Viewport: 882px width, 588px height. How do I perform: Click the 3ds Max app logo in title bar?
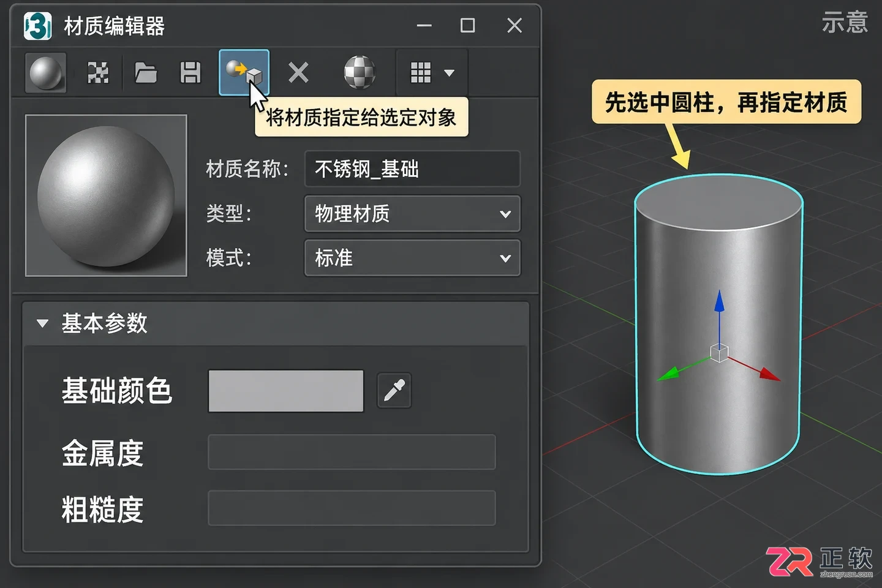click(37, 26)
